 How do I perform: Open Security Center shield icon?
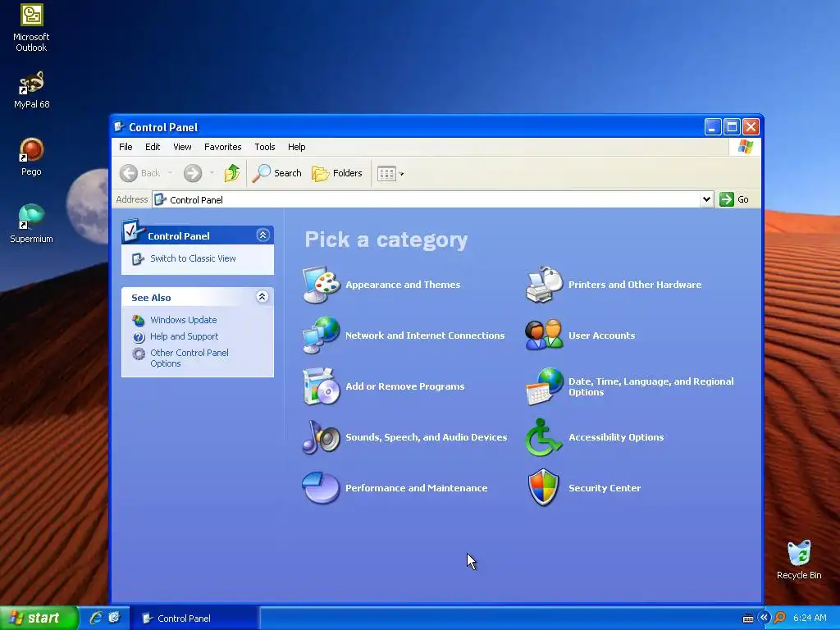click(x=544, y=488)
